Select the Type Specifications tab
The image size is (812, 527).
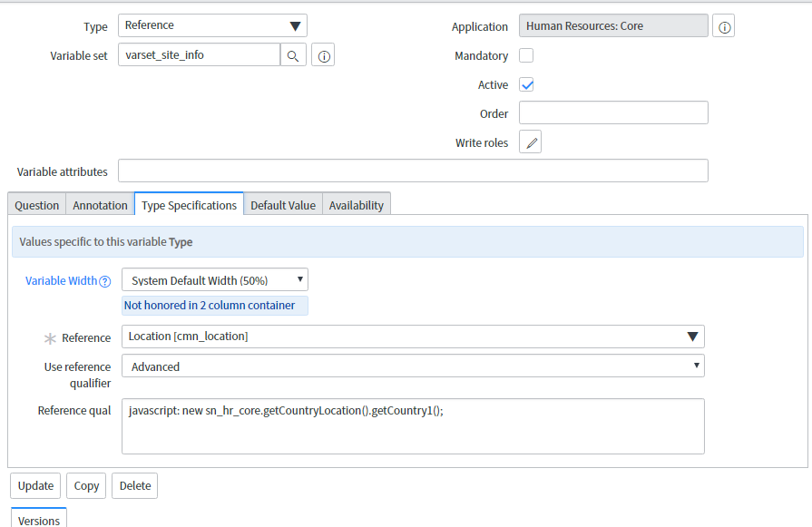tap(189, 204)
